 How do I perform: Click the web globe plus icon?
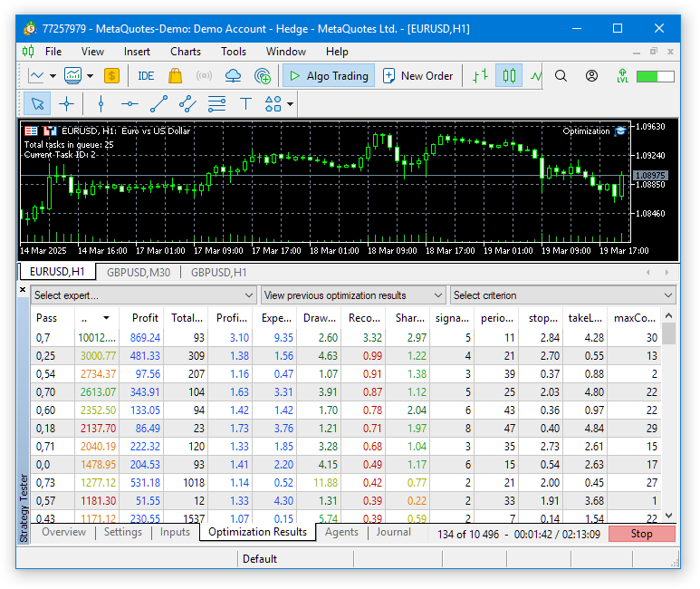(263, 76)
